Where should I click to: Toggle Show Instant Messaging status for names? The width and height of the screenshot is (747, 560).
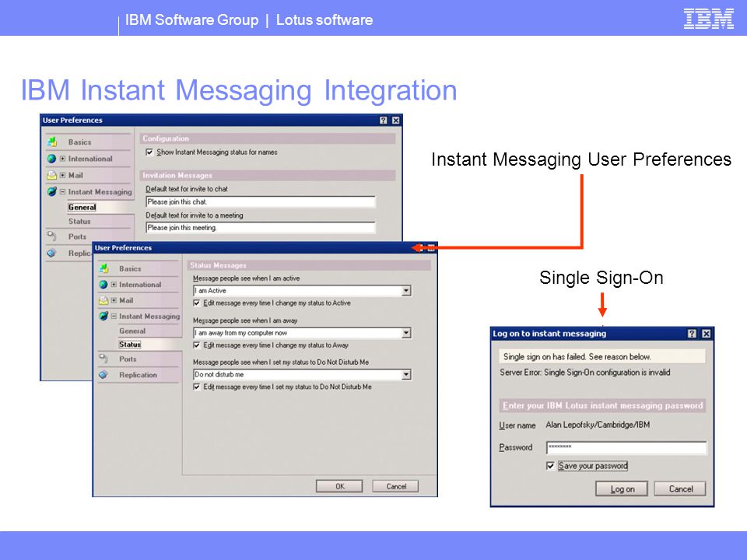coord(149,152)
